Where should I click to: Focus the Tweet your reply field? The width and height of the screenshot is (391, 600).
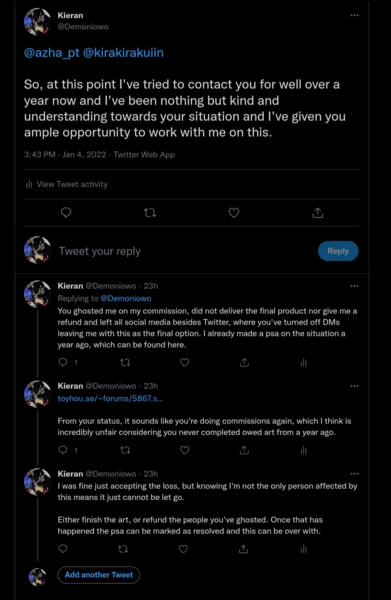tap(184, 251)
